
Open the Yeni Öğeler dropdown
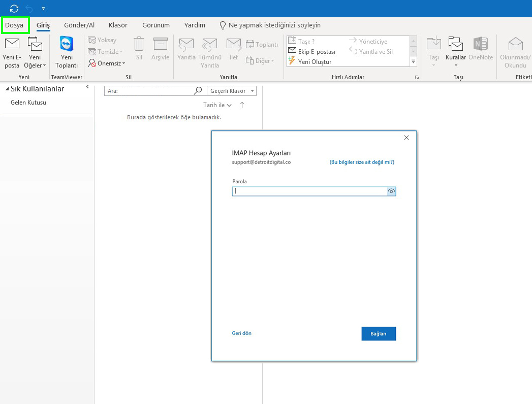coord(35,52)
